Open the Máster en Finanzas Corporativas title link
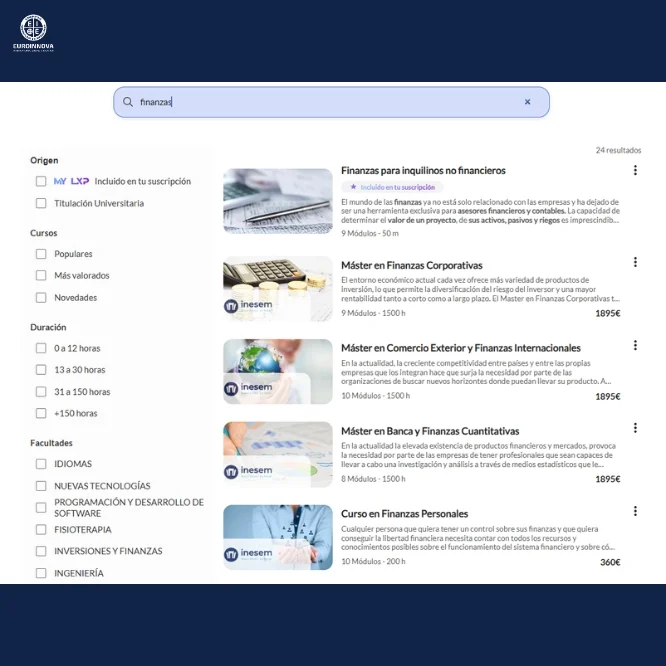The height and width of the screenshot is (666, 666). click(411, 266)
